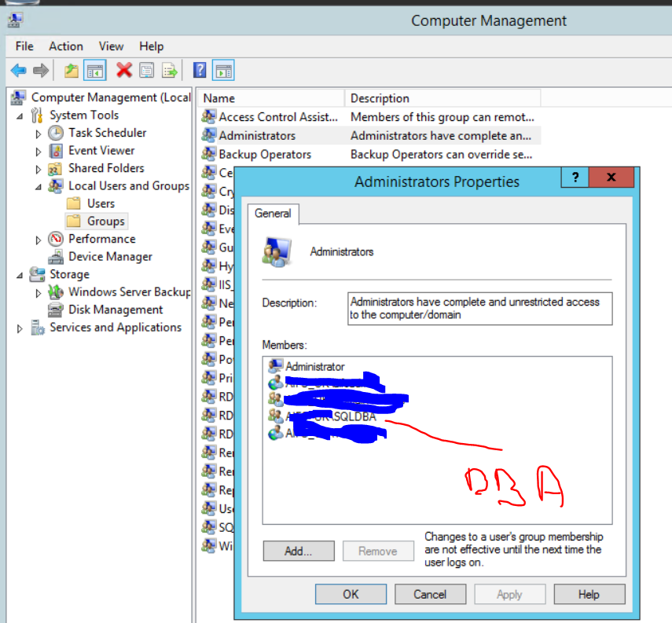Screen dimensions: 672x623
Task: Select the Administrators group icon in Name list
Action: [x=209, y=135]
